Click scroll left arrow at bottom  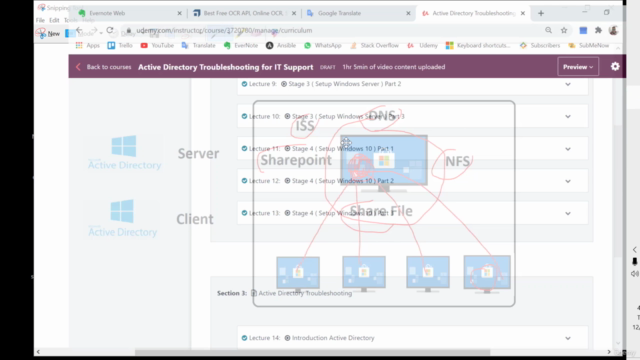coord(38,352)
